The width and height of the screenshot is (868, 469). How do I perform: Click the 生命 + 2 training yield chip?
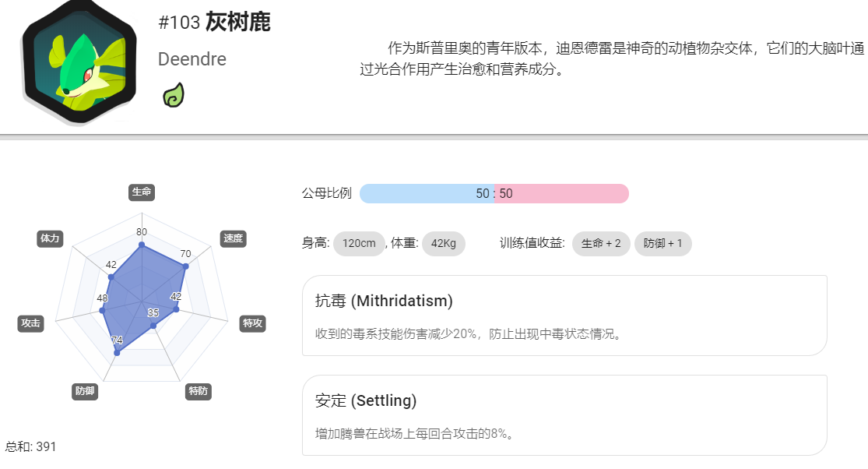point(601,244)
